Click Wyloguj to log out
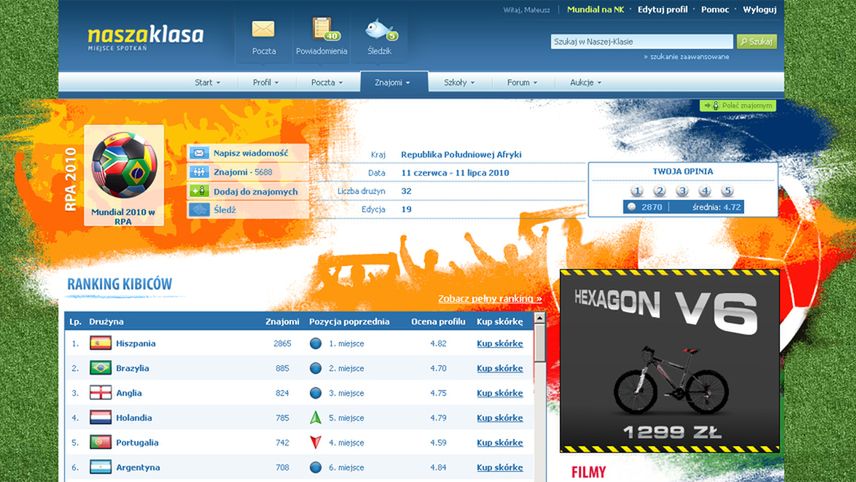Image resolution: width=856 pixels, height=482 pixels. pos(759,9)
